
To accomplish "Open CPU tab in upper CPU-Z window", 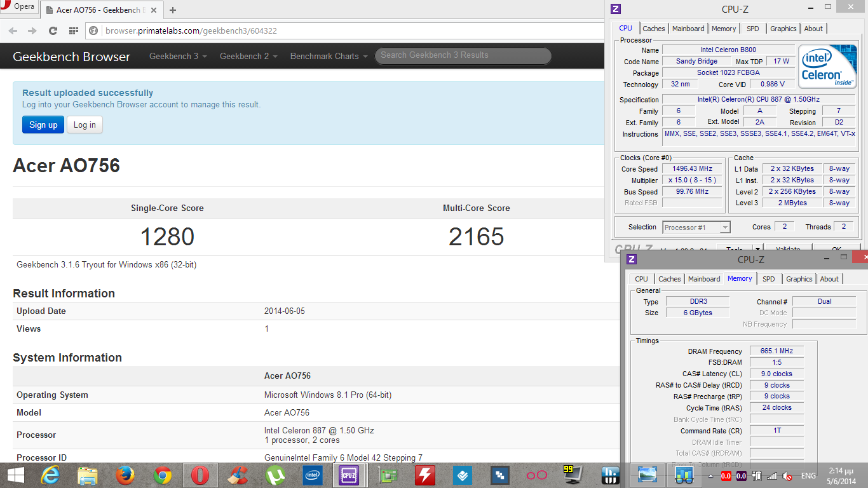I will [626, 28].
